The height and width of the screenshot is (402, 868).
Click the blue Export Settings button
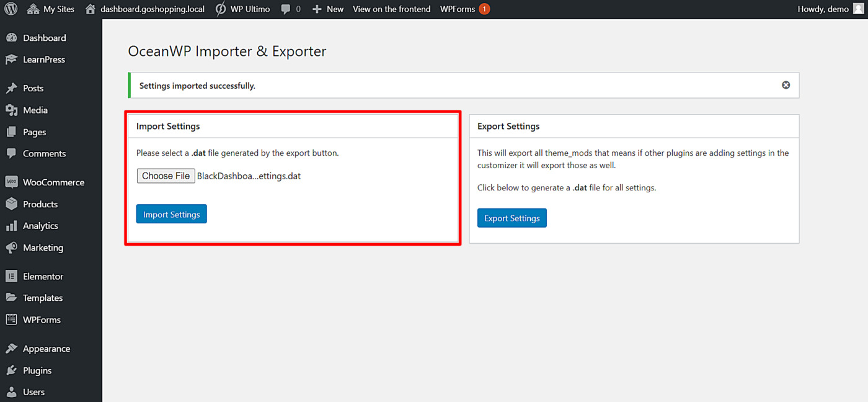pos(512,218)
